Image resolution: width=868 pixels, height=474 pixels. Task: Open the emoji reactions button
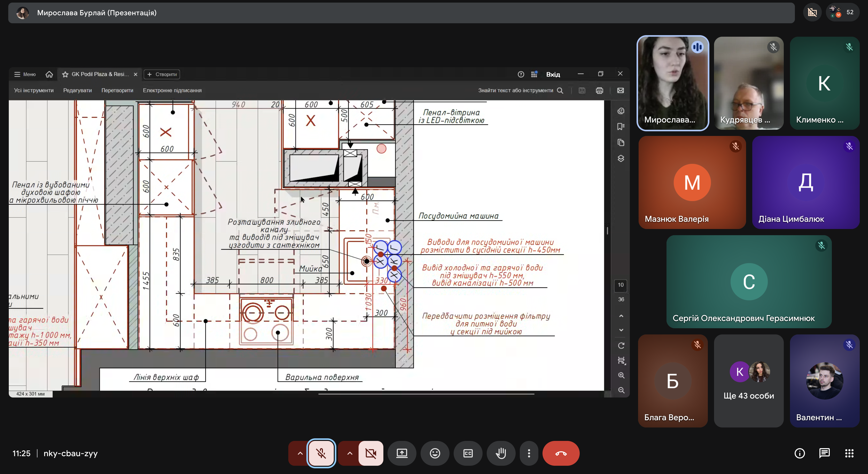click(x=435, y=453)
